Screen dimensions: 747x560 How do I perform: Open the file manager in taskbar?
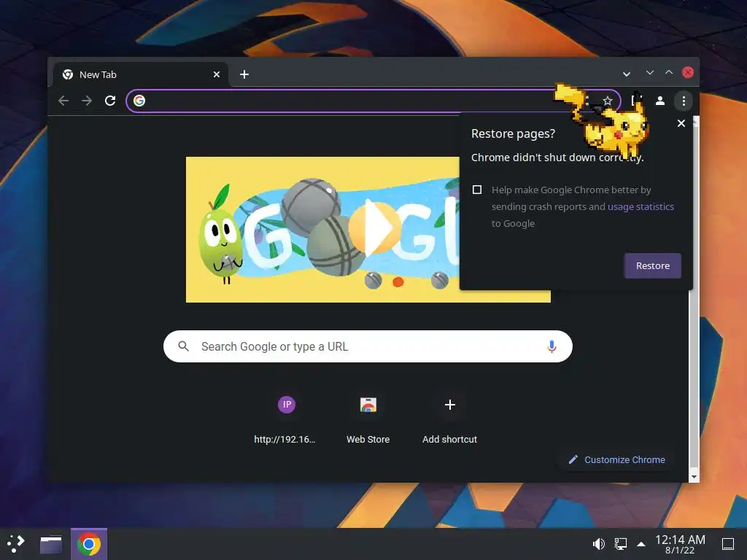[51, 544]
